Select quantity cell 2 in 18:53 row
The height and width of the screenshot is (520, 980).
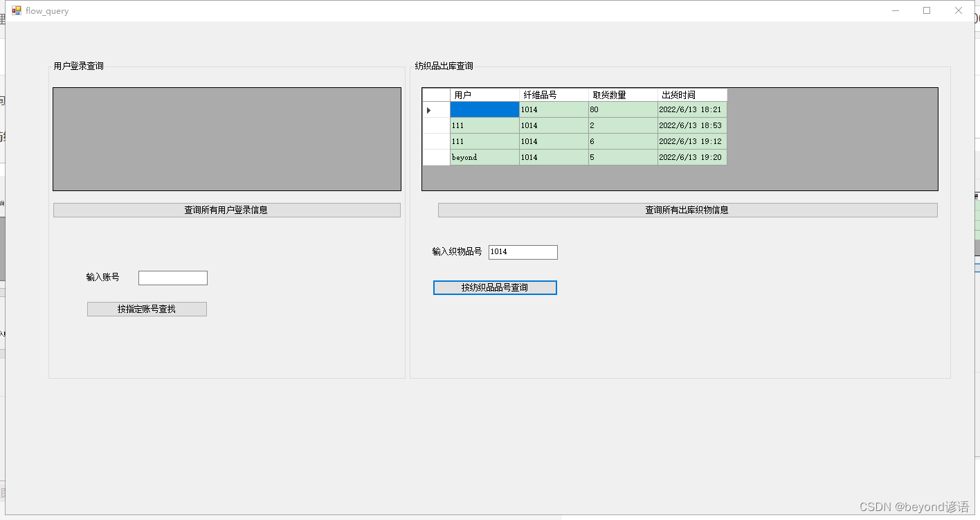click(x=623, y=125)
